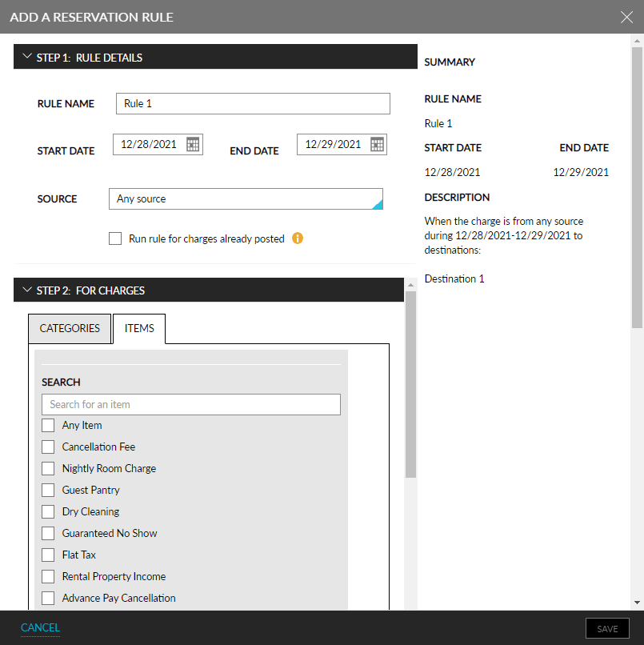This screenshot has width=644, height=645.
Task: Select the Items tab
Action: pyautogui.click(x=138, y=328)
